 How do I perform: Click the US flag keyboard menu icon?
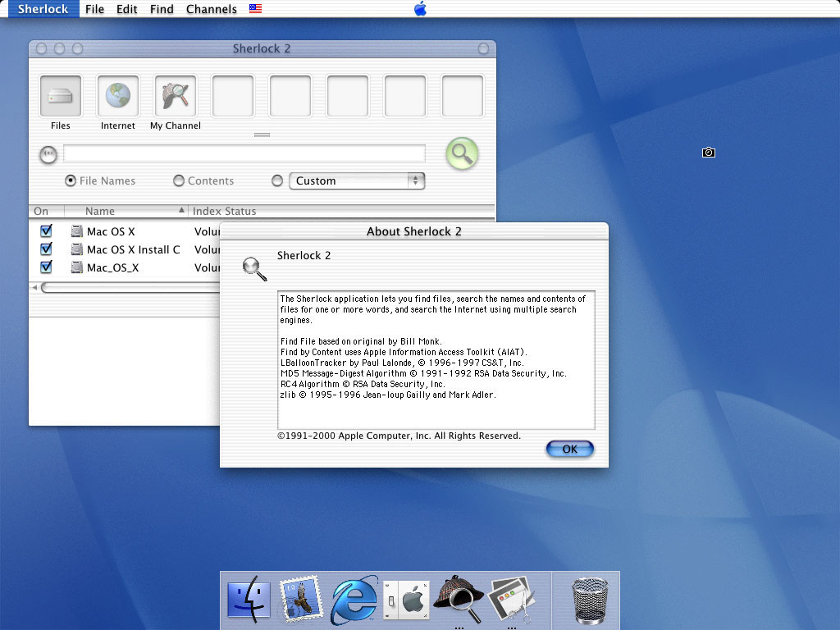pos(256,8)
